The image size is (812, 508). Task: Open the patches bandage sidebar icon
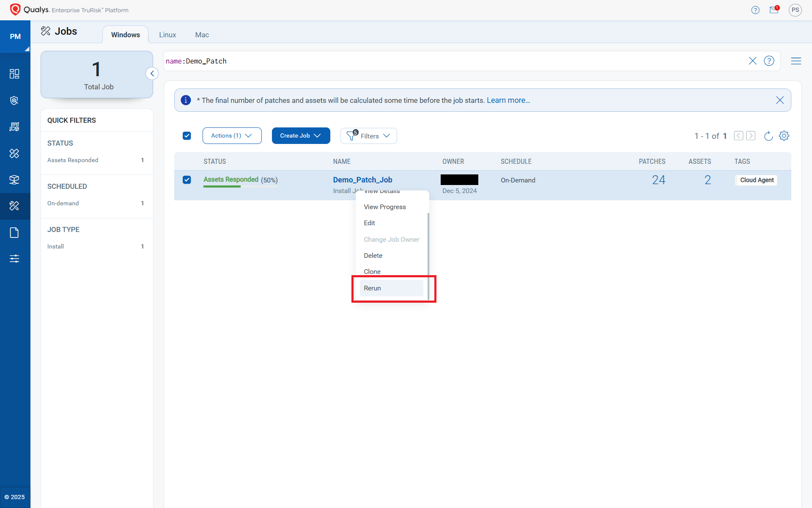tap(14, 153)
